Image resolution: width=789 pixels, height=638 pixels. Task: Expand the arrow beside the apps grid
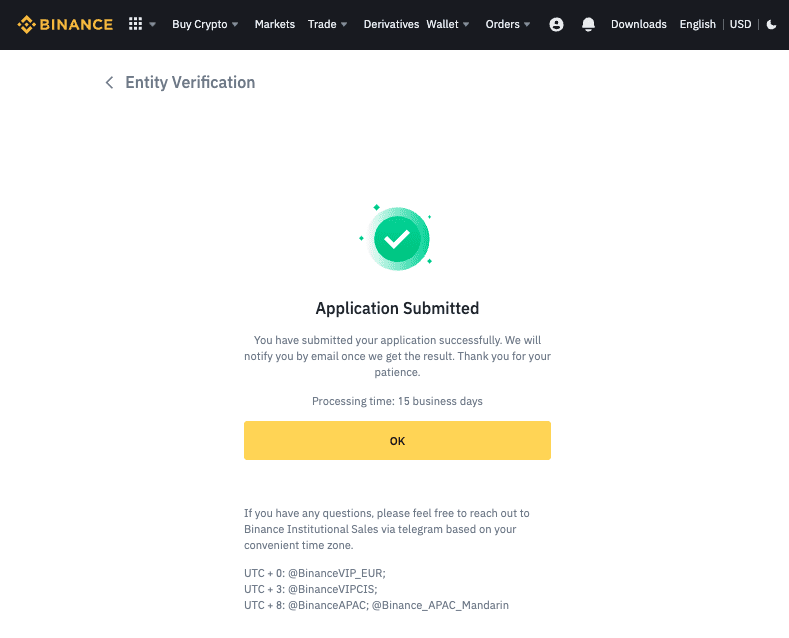click(152, 24)
